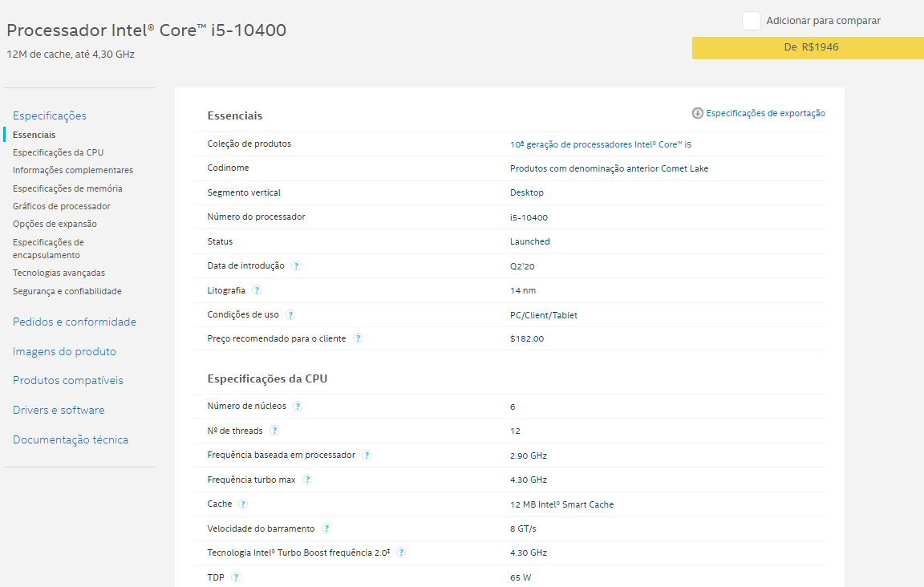This screenshot has width=924, height=587.
Task: Click help icon next to Frequência turbo max
Action: (307, 480)
